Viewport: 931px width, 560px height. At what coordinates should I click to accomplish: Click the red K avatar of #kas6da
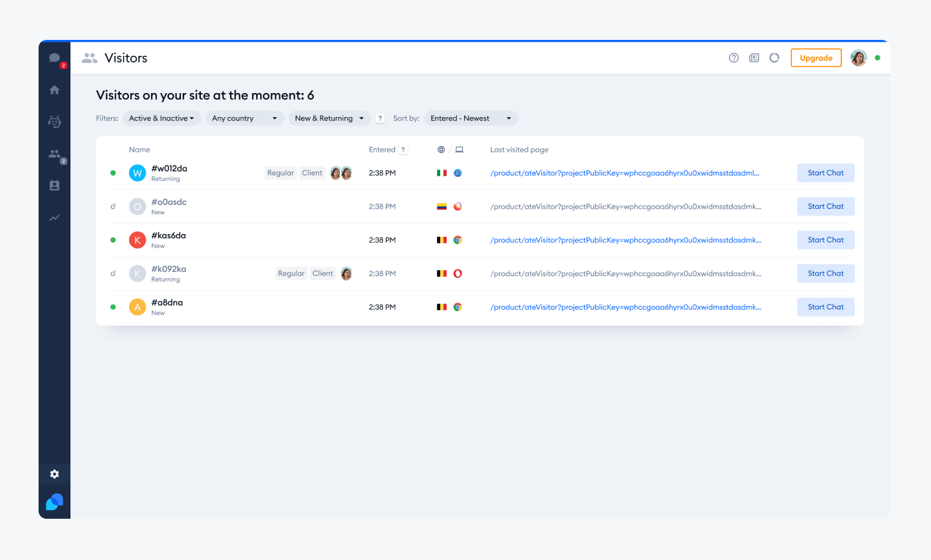(x=138, y=240)
